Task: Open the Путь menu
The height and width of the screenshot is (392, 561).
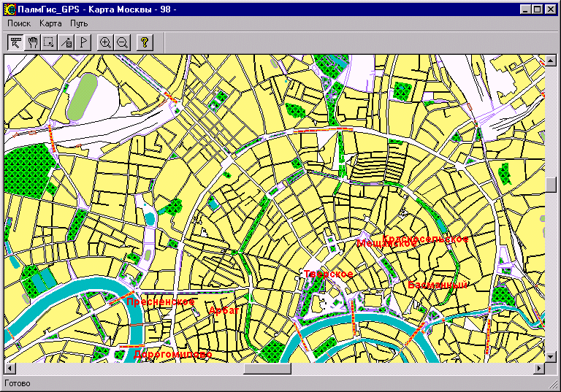Action: 79,23
